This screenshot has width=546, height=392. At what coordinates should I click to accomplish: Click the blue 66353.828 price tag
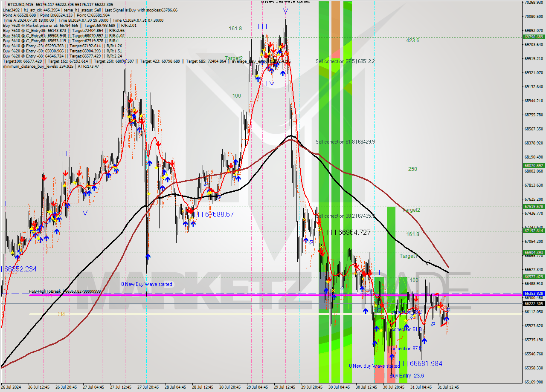coord(533,294)
